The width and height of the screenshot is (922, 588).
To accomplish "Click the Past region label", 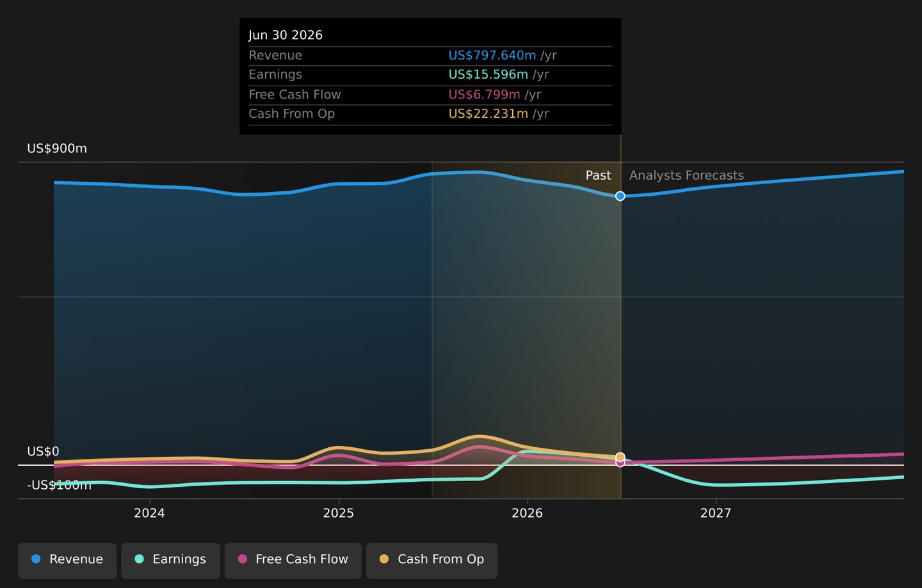I will coord(598,175).
